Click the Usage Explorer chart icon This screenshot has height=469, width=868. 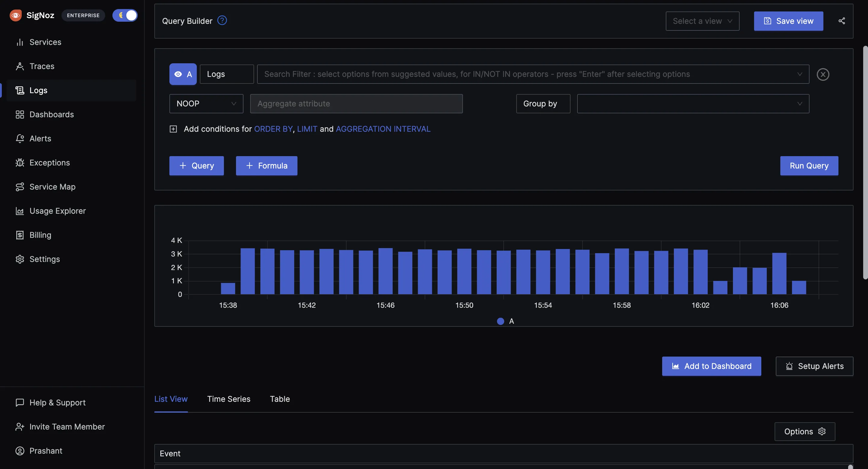[20, 211]
